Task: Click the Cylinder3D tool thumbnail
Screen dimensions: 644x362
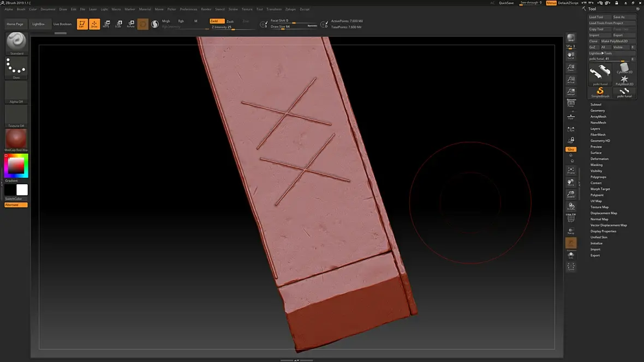Action: coord(624,68)
